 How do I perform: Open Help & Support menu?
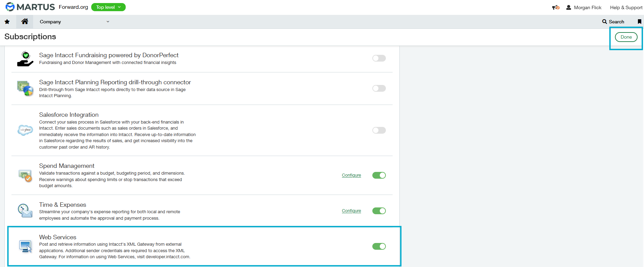626,7
